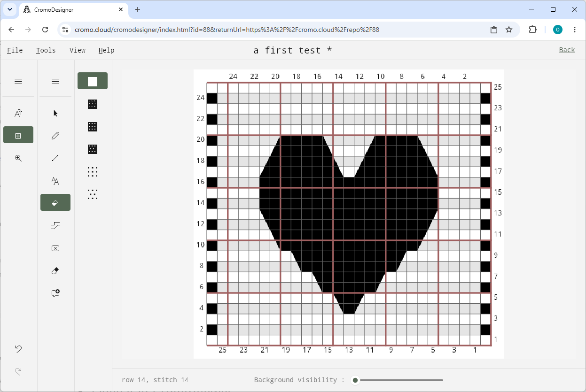Select the text settings icon in left sidebar
The width and height of the screenshot is (586, 392).
18,113
